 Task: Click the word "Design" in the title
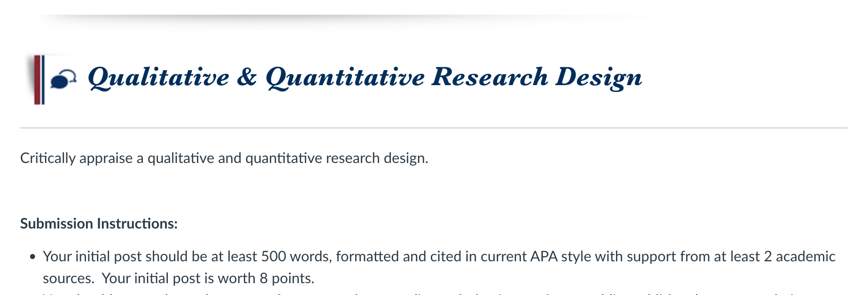599,77
